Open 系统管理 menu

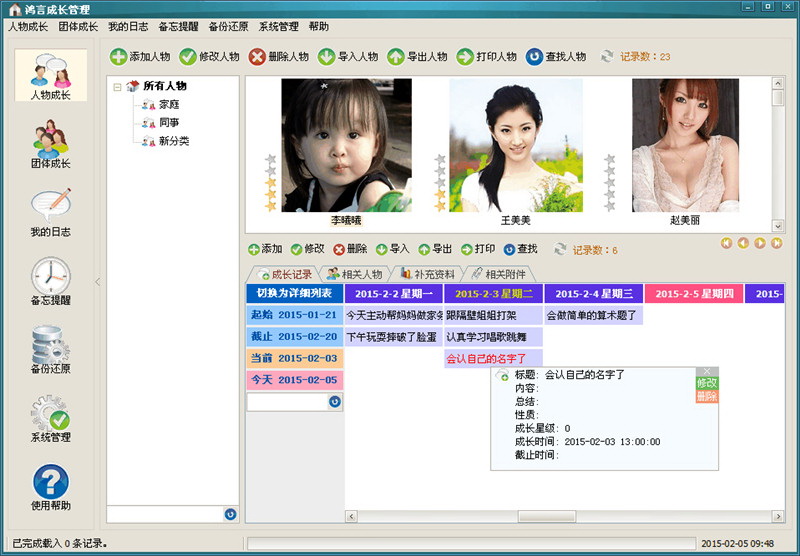[x=278, y=27]
